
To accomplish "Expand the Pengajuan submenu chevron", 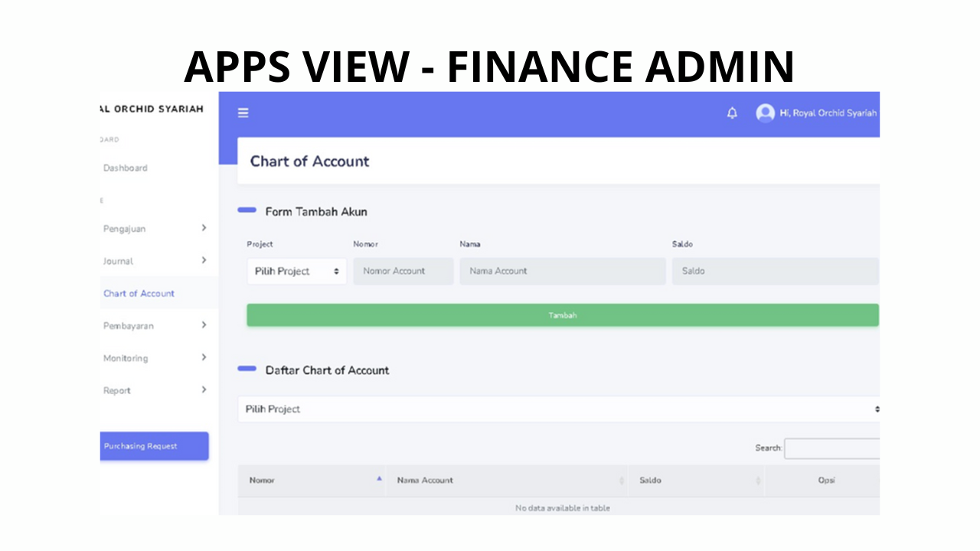I will click(x=204, y=228).
